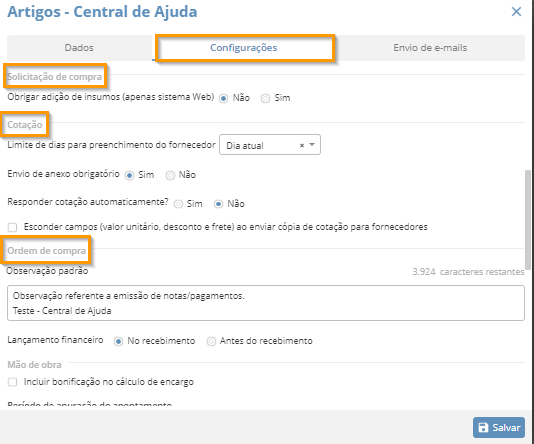
Task: Switch to the Dados tab
Action: click(79, 48)
